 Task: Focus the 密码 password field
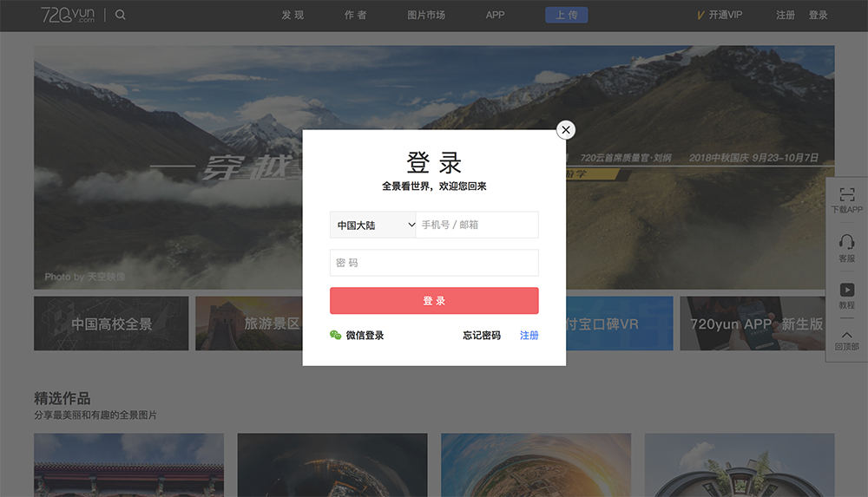pyautogui.click(x=434, y=263)
